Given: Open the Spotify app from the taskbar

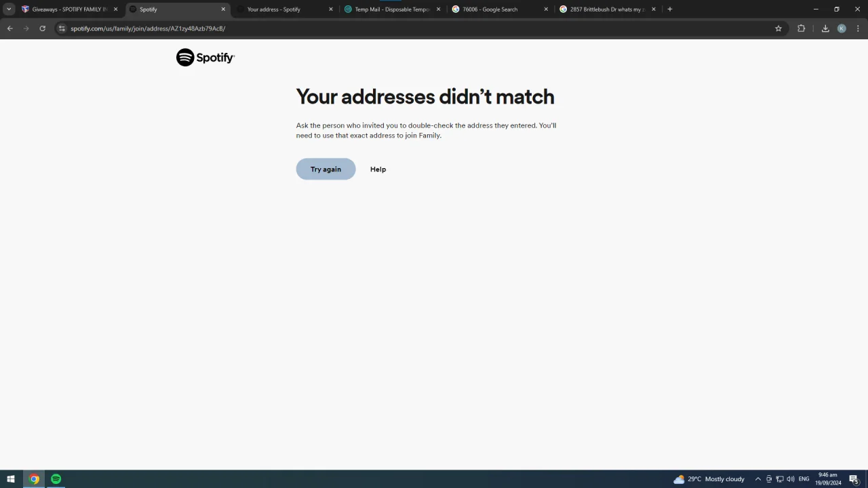Looking at the screenshot, I should coord(56,479).
